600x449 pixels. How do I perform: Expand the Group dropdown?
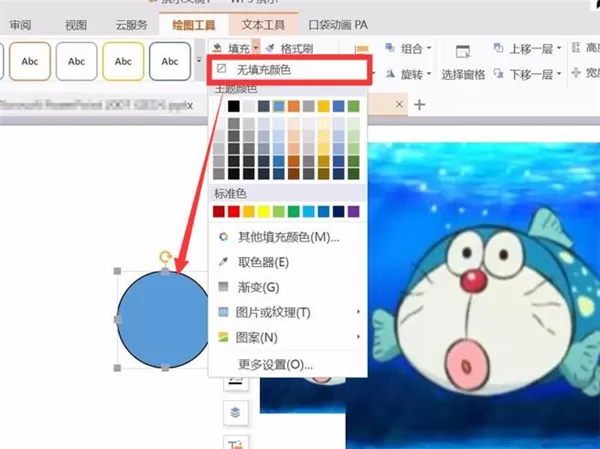click(429, 48)
